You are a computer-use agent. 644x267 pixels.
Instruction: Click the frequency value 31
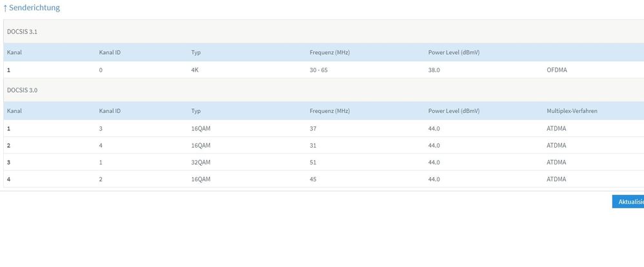[313, 145]
